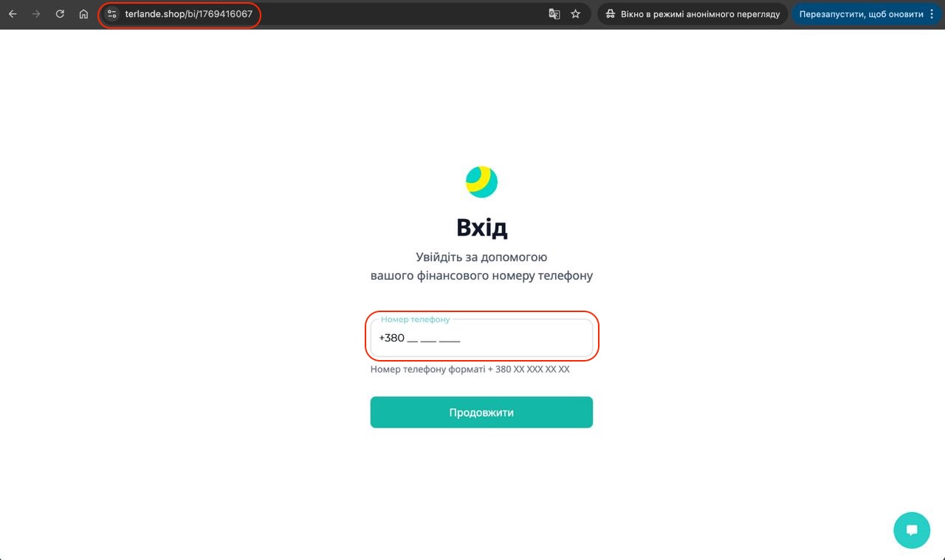
Task: Click the 'вашого фінансового номеру телефону' line
Action: (481, 275)
